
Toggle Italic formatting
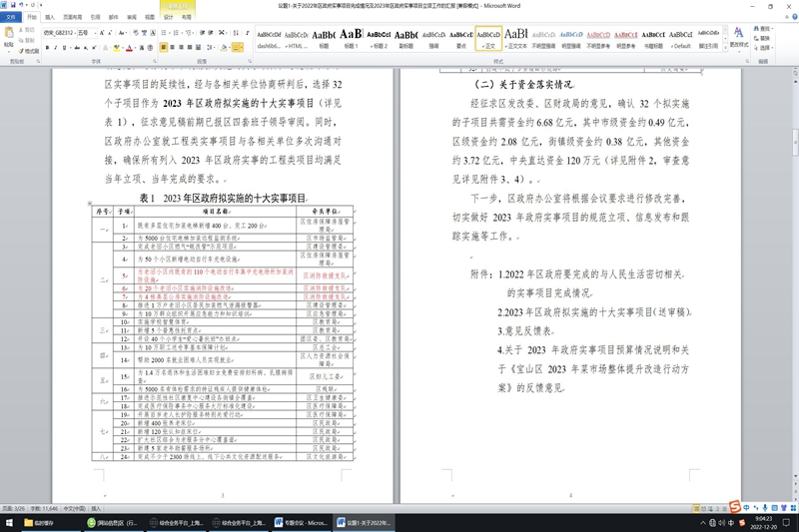(55, 48)
